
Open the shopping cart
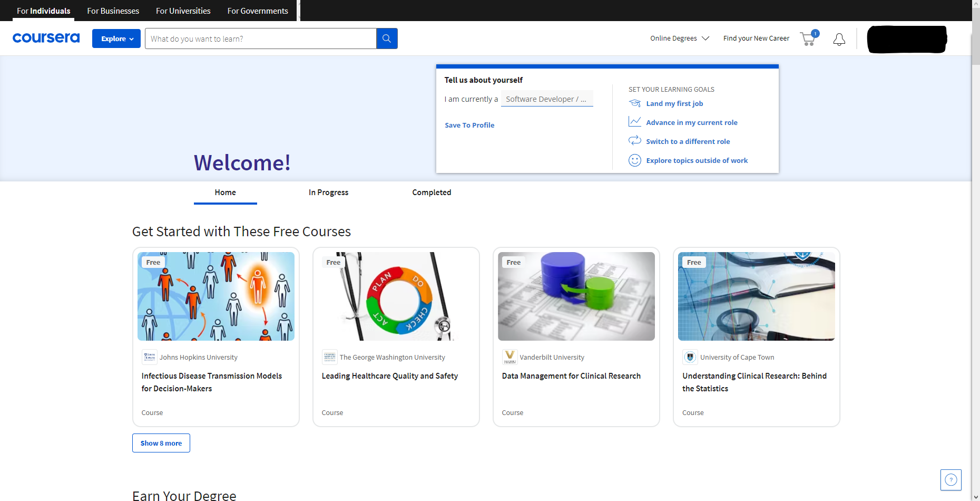[x=809, y=38]
